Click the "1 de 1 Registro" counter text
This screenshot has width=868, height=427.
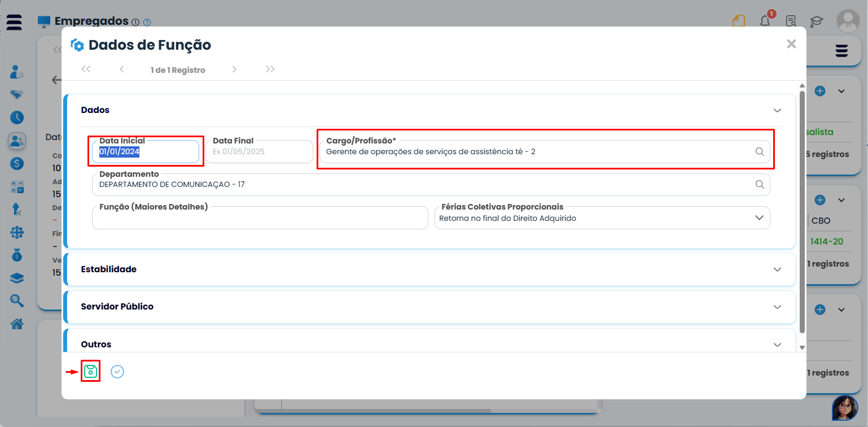point(178,70)
